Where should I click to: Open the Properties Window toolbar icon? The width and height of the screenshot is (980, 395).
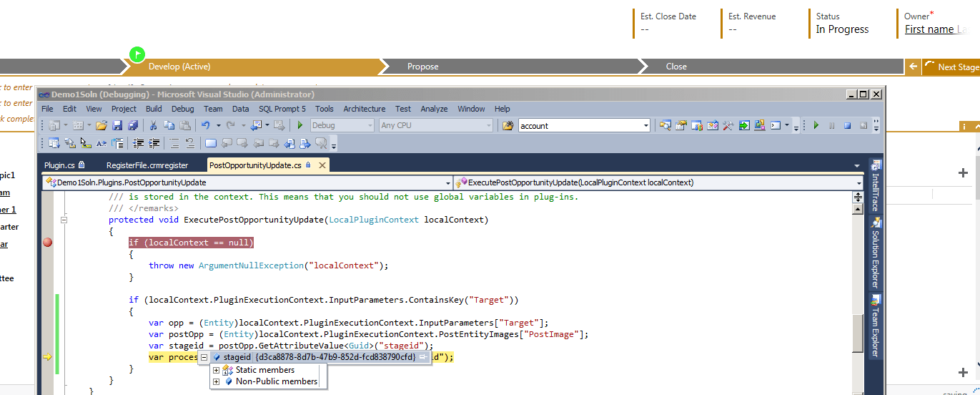pos(681,125)
